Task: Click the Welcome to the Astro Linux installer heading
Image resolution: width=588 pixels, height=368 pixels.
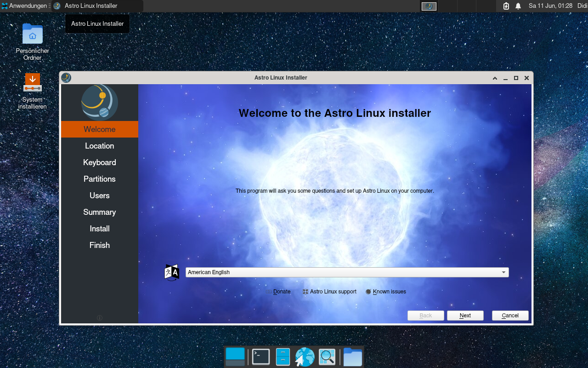Action: click(335, 113)
